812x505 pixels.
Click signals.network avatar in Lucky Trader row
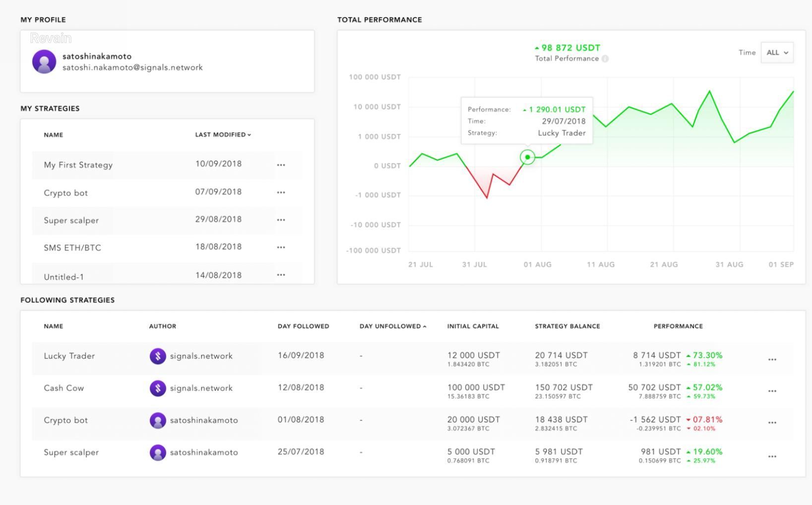tap(158, 356)
